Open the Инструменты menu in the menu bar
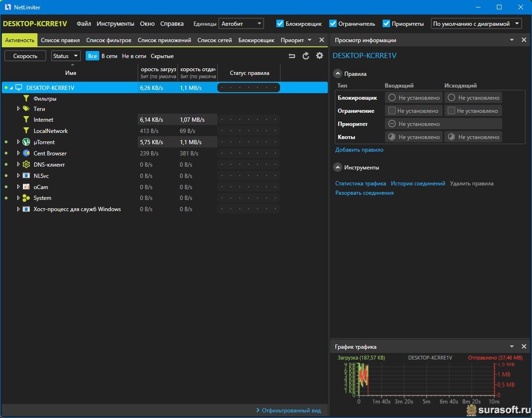 pyautogui.click(x=115, y=23)
